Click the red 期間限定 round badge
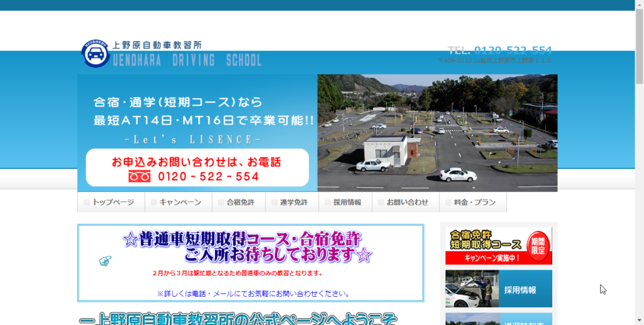The width and height of the screenshot is (644, 325). click(538, 247)
